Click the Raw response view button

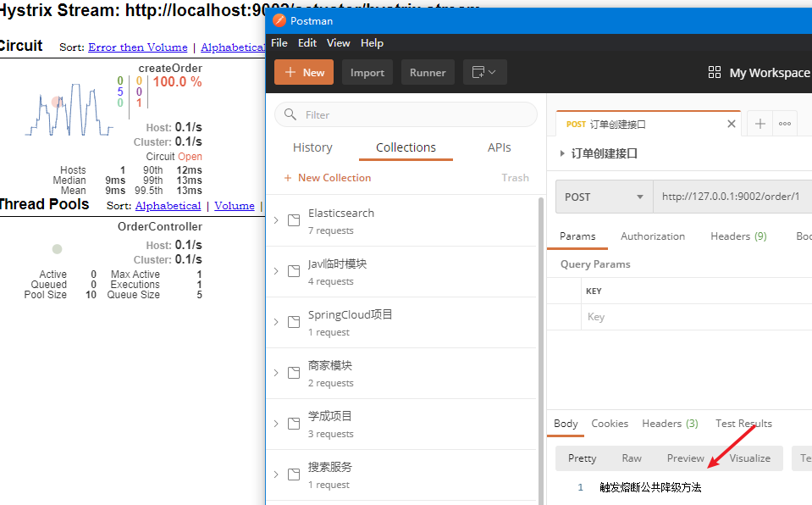click(x=632, y=458)
